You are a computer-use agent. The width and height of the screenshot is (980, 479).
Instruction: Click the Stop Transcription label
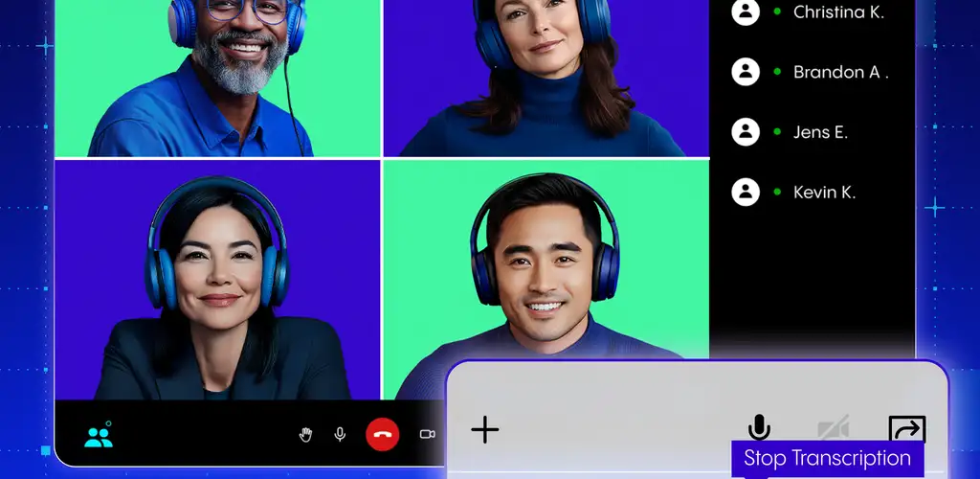point(827,458)
